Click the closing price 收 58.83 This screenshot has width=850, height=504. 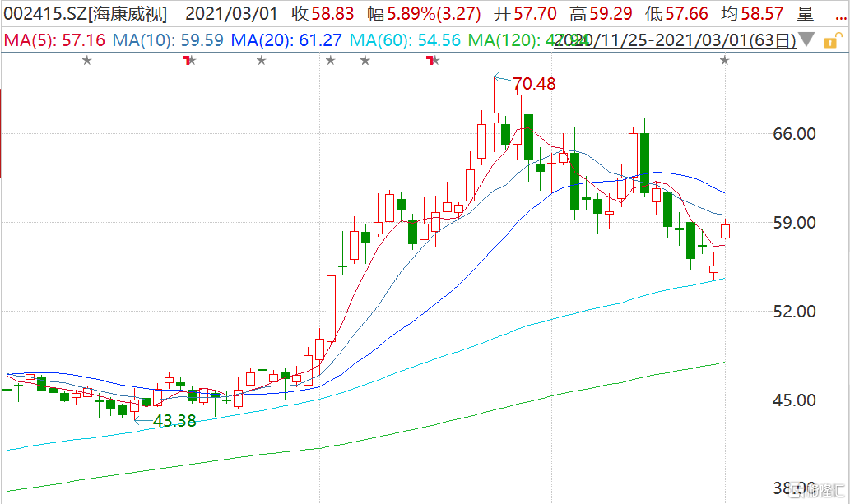tap(323, 13)
